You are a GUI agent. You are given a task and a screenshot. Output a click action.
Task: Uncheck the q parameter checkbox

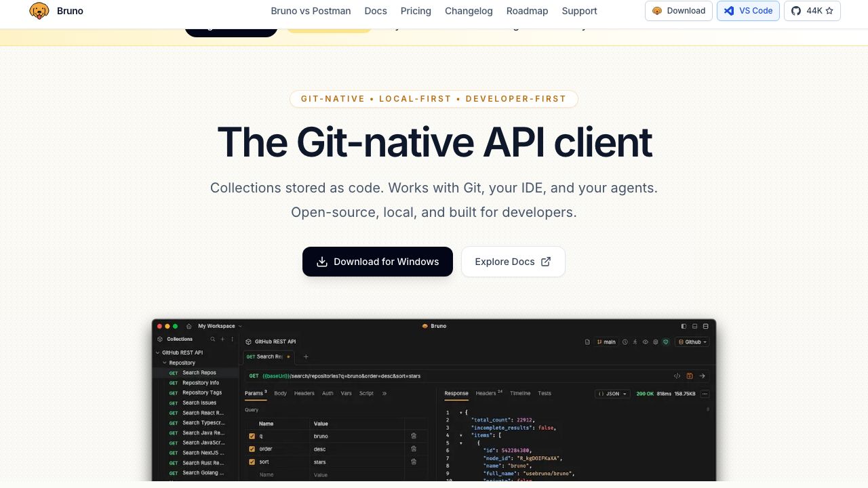tap(252, 436)
